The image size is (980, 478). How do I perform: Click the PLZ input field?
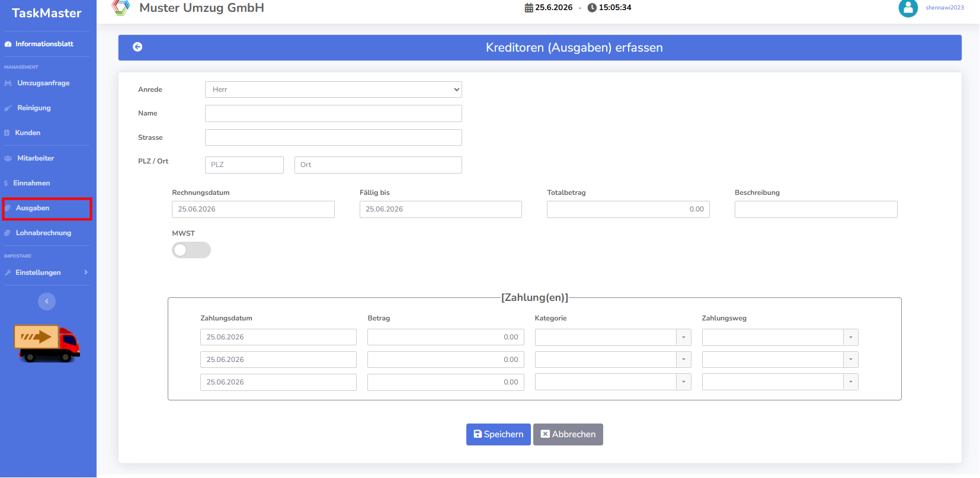point(244,165)
